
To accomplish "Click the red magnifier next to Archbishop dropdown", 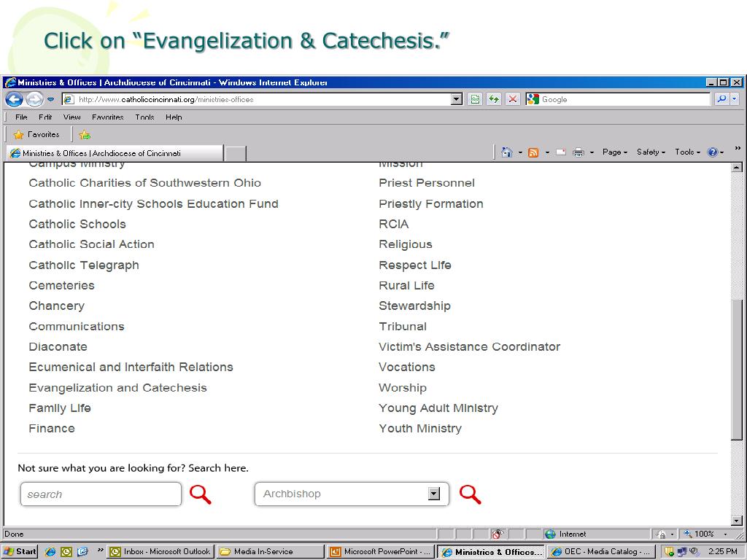I will point(470,494).
